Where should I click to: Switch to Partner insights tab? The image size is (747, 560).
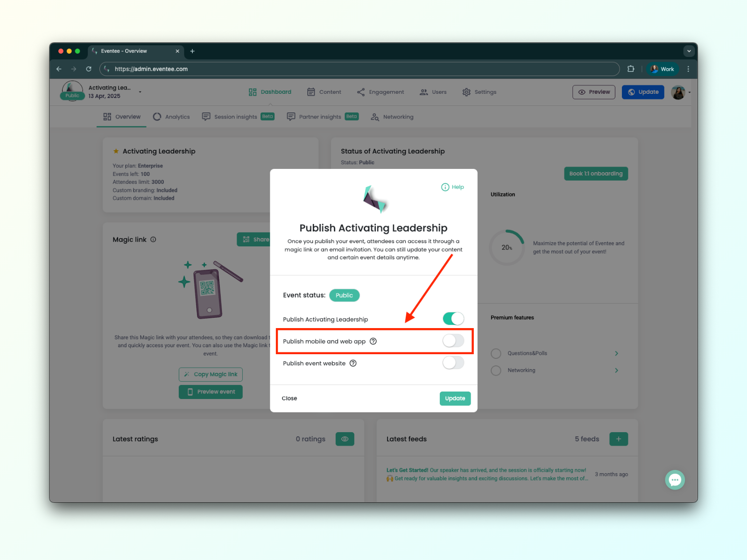tap(323, 117)
